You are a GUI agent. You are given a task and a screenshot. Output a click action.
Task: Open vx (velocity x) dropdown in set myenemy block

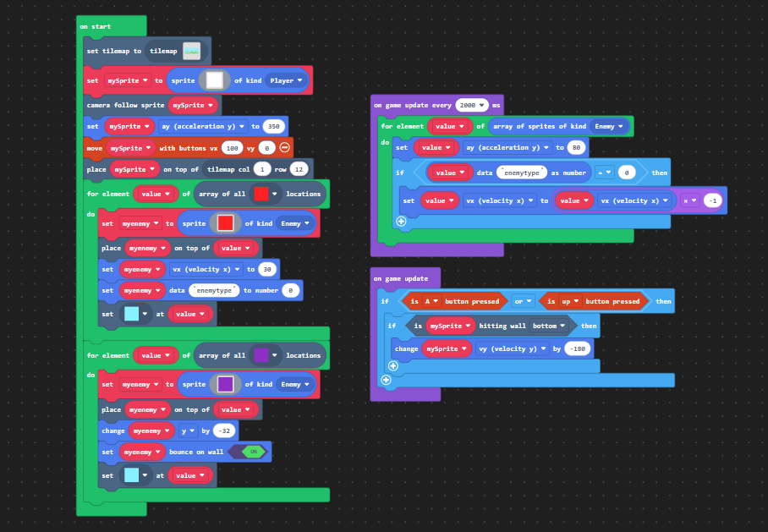206,269
